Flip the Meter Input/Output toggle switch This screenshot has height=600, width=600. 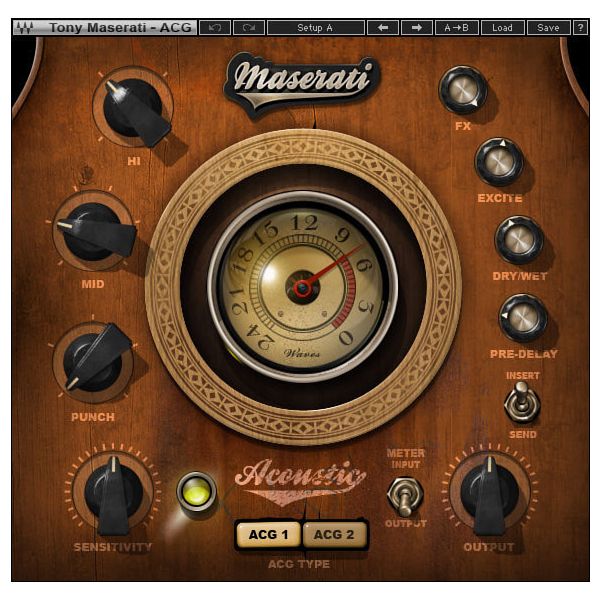406,494
